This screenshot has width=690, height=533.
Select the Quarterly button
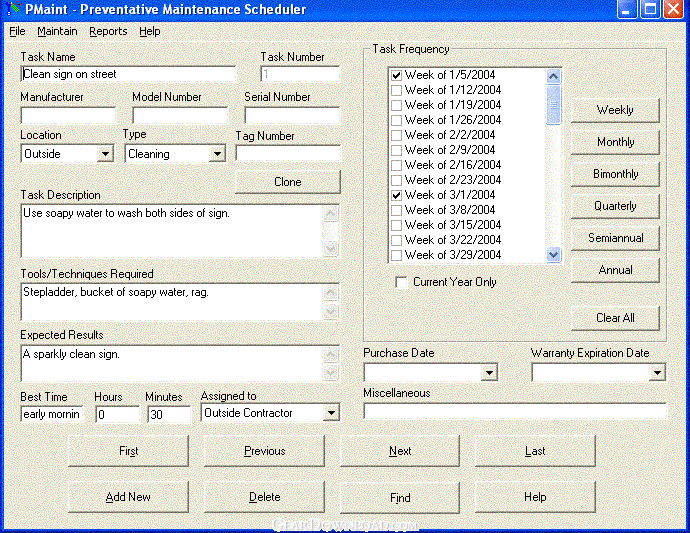[x=615, y=206]
